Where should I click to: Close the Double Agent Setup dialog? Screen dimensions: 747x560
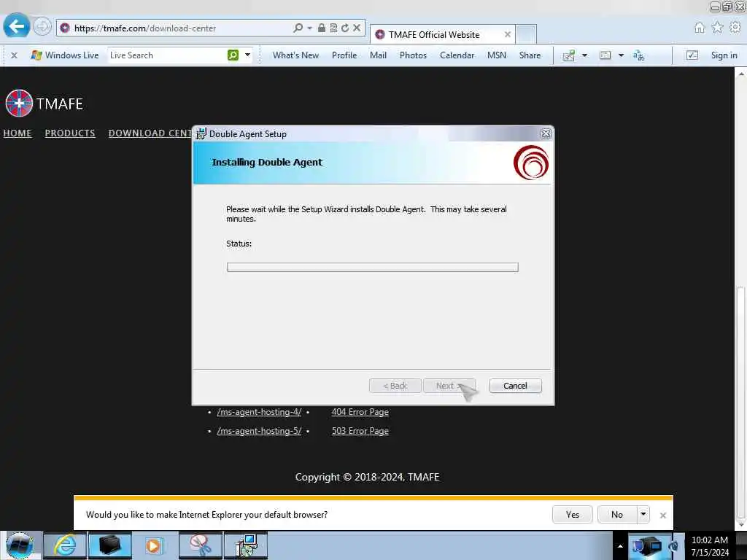[x=546, y=134]
